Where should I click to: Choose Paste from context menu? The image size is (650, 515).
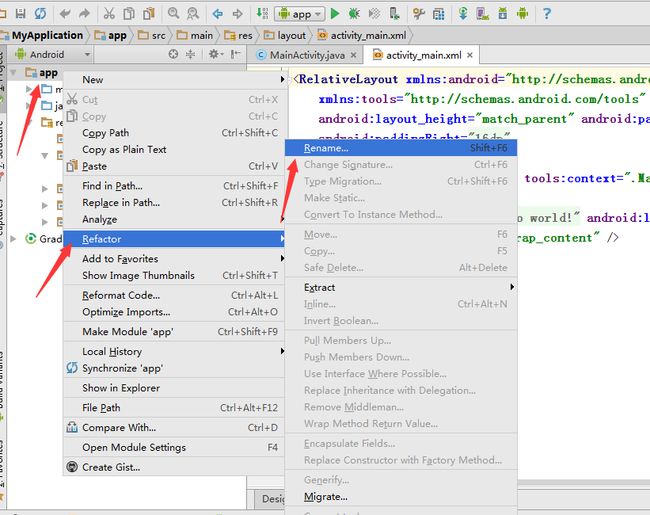click(174, 166)
